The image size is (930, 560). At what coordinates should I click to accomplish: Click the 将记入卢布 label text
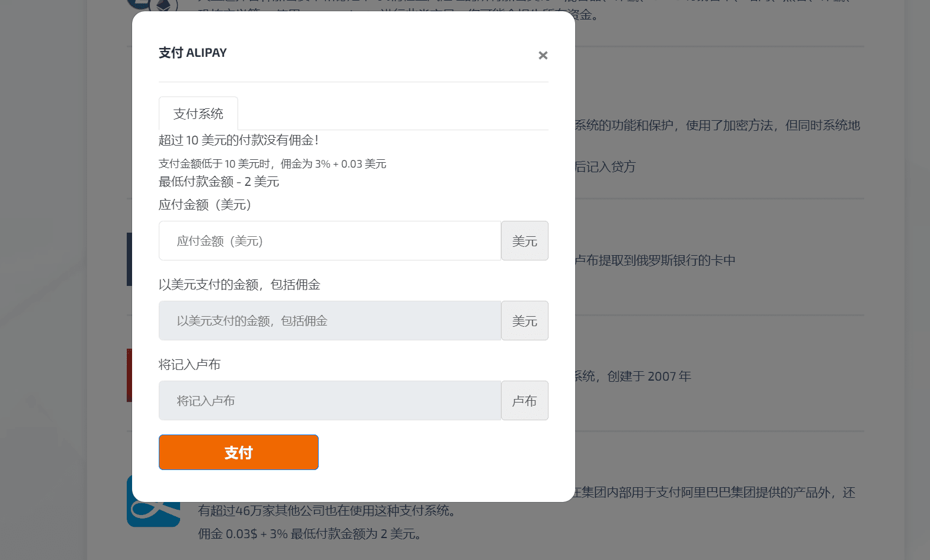pos(190,365)
